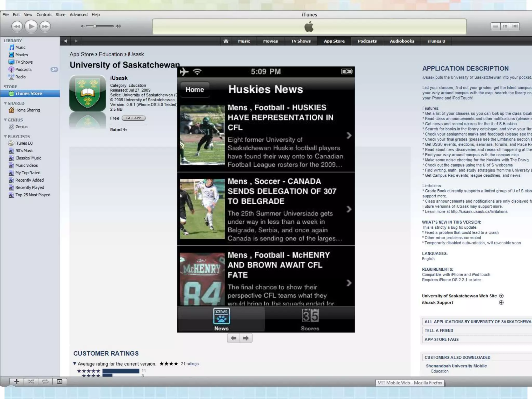Image resolution: width=532 pixels, height=399 pixels.
Task: Collapse the average rating breakdown triangle
Action: click(x=75, y=363)
